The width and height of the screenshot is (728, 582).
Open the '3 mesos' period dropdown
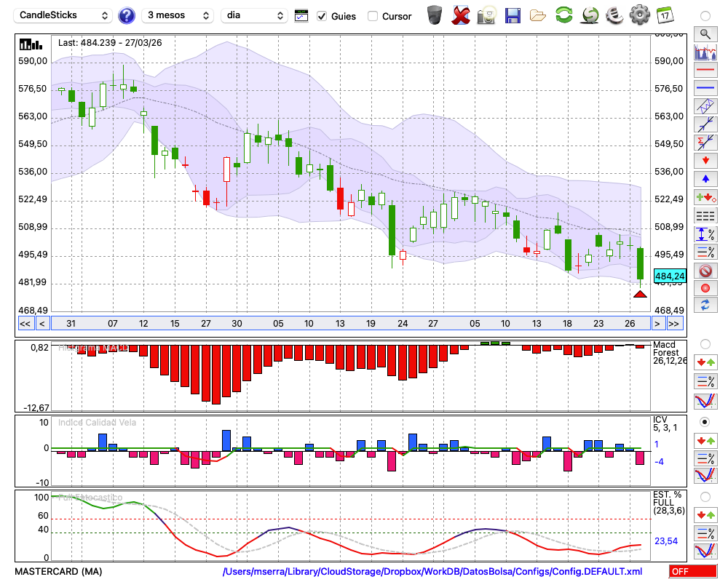[178, 15]
